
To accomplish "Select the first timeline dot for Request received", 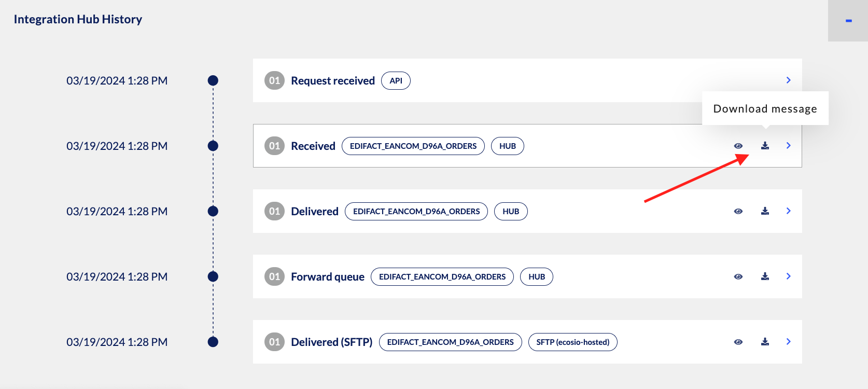I will click(213, 80).
